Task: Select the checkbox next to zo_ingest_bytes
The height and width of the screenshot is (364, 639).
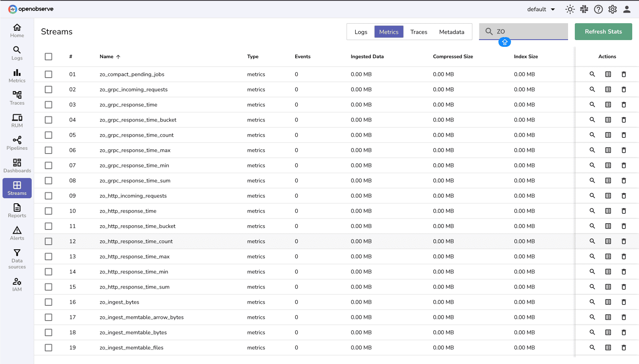Action: point(48,302)
